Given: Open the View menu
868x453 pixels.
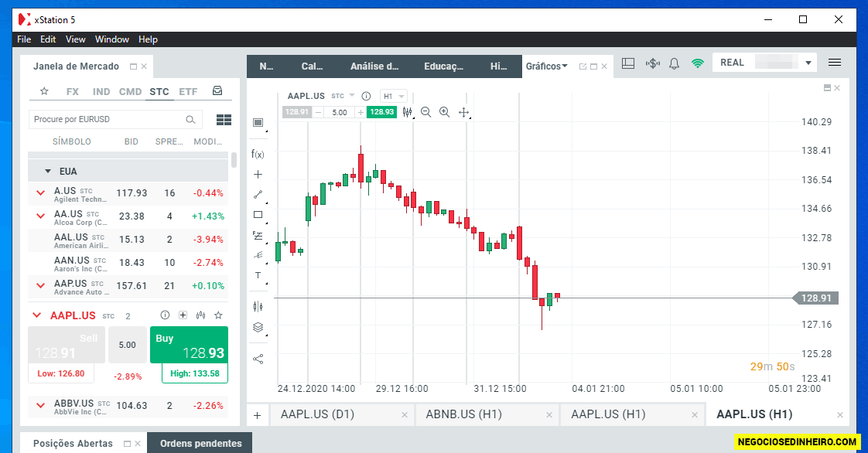Looking at the screenshot, I should [75, 39].
